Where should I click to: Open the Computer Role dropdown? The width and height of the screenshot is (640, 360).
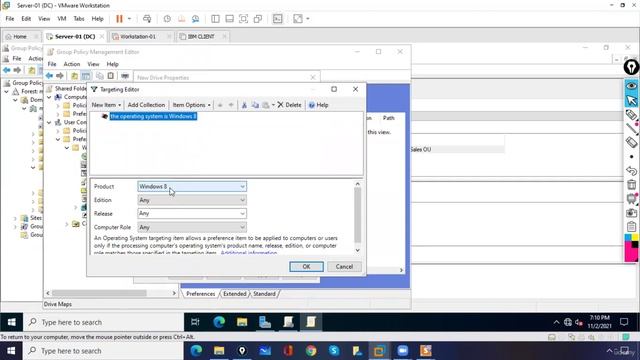tap(192, 227)
